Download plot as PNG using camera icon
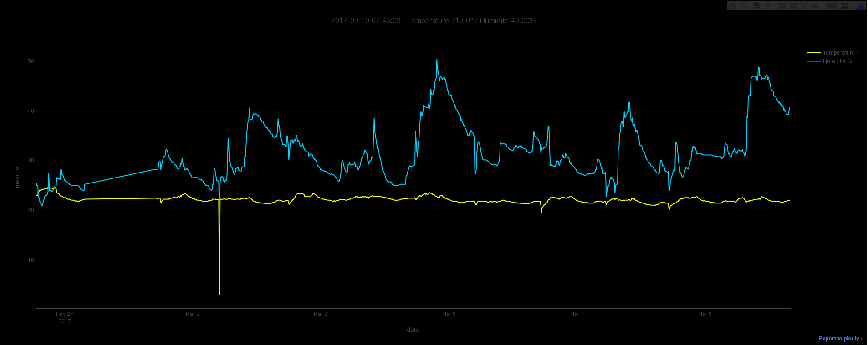This screenshot has width=868, height=345. pyautogui.click(x=733, y=6)
